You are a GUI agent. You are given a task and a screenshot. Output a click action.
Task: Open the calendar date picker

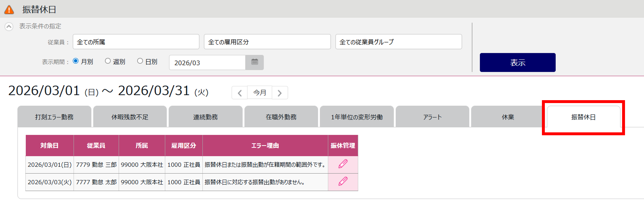coord(254,62)
